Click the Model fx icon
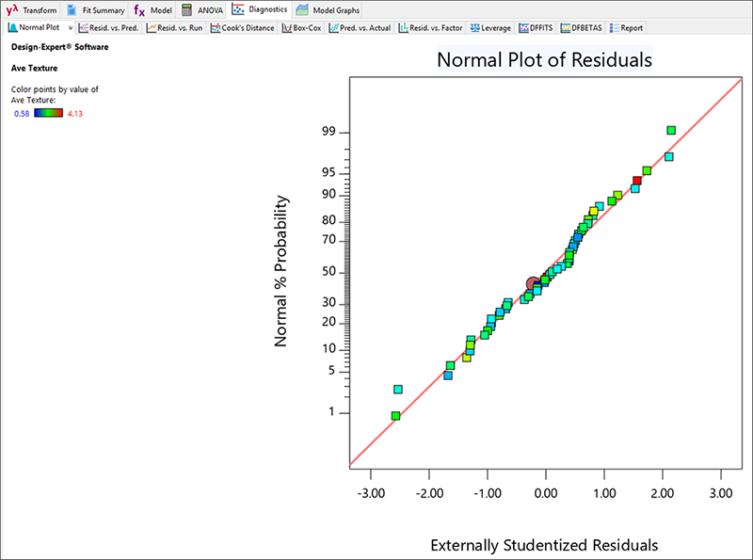This screenshot has height=560, width=753. 139,10
